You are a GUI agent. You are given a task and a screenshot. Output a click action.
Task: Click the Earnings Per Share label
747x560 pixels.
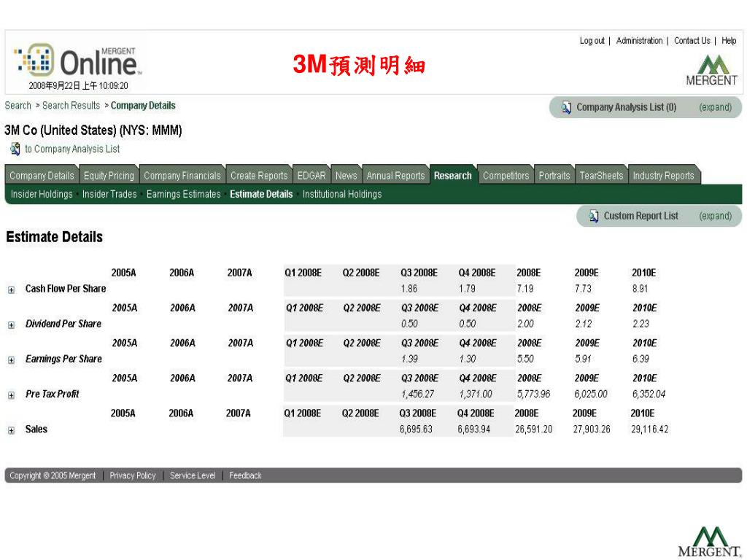[64, 359]
